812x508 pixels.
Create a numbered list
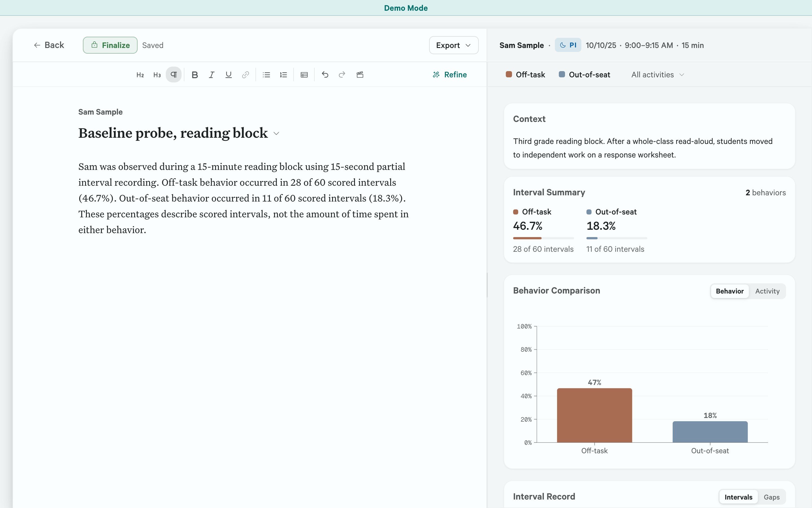(x=284, y=75)
